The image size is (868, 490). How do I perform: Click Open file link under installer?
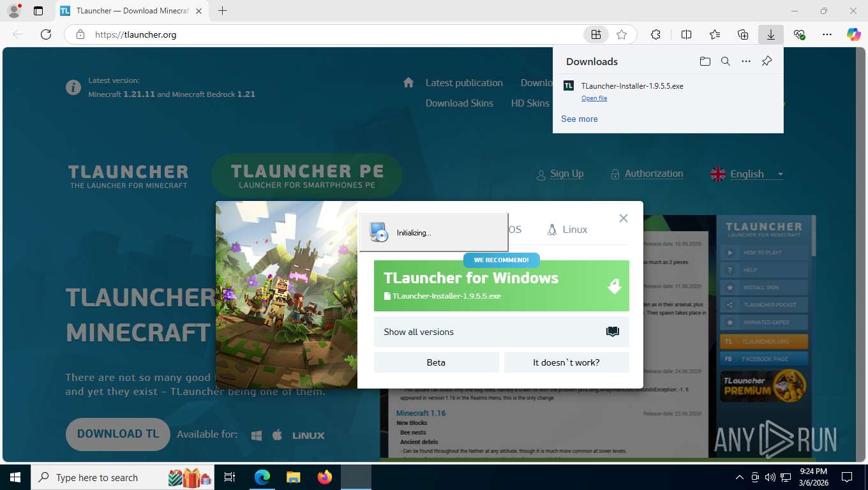coord(594,98)
